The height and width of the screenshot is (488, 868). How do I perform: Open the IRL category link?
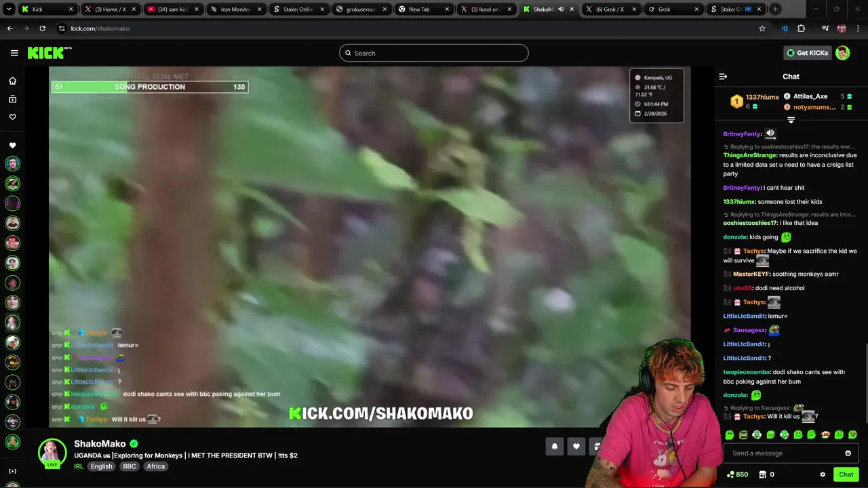(x=79, y=466)
